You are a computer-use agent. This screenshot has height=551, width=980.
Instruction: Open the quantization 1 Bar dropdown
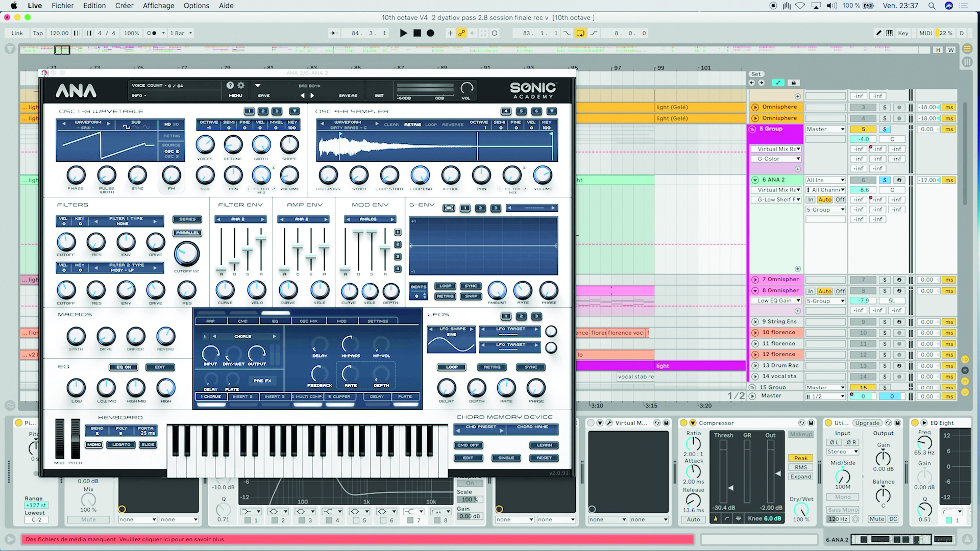(181, 33)
